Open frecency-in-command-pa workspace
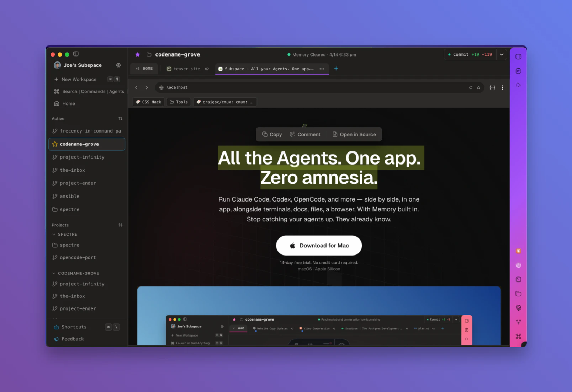Viewport: 572px width, 392px height. tap(87, 131)
